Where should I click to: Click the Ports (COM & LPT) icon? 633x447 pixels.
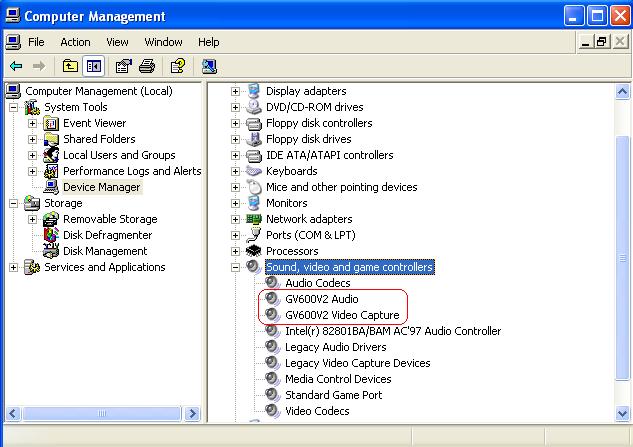[x=254, y=235]
